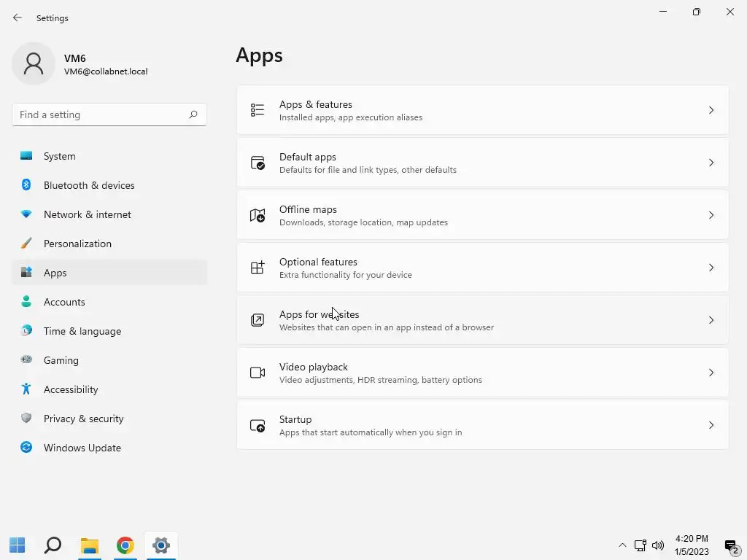Go back using the back arrow
This screenshot has height=560, width=747.
coord(18,17)
